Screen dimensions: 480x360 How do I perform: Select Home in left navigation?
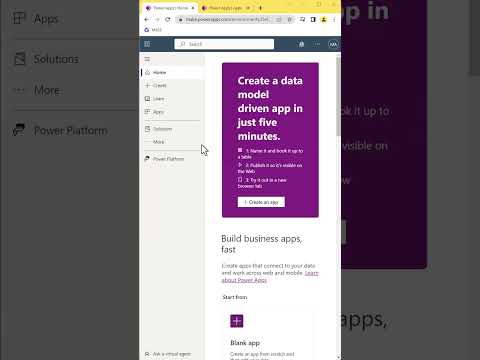click(x=172, y=72)
